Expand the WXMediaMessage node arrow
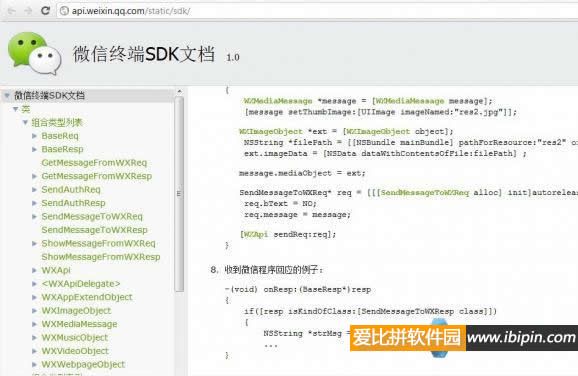578x376 pixels. coord(35,324)
